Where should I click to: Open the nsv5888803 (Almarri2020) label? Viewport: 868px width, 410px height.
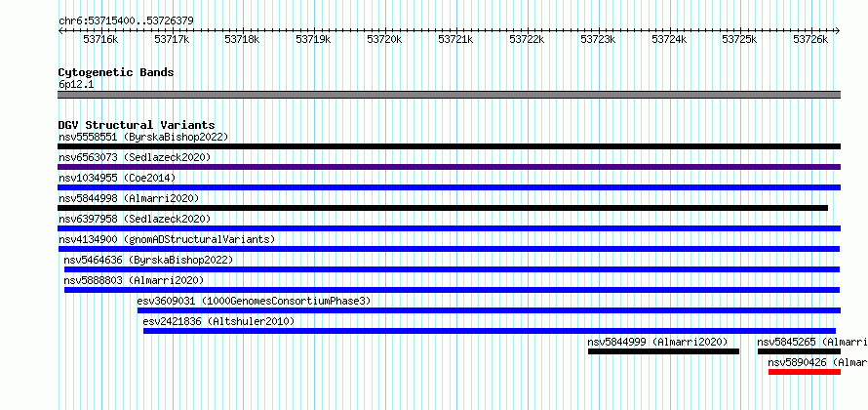(134, 280)
